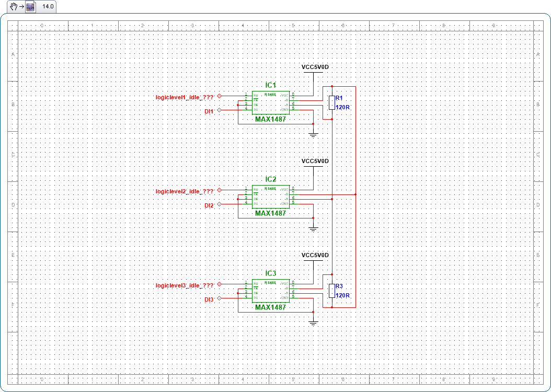Image resolution: width=551 pixels, height=392 pixels.
Task: Click MAX1487 label under IC3
Action: click(x=271, y=307)
